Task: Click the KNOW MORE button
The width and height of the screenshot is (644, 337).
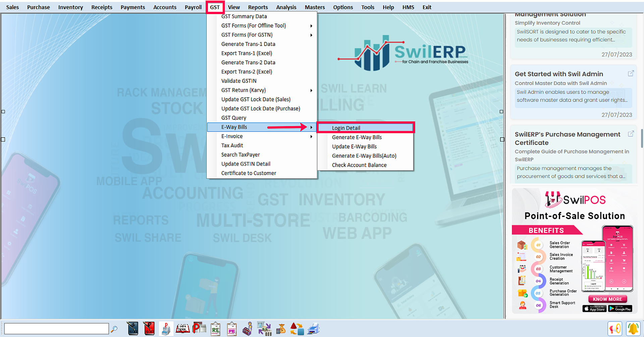Action: pos(607,299)
